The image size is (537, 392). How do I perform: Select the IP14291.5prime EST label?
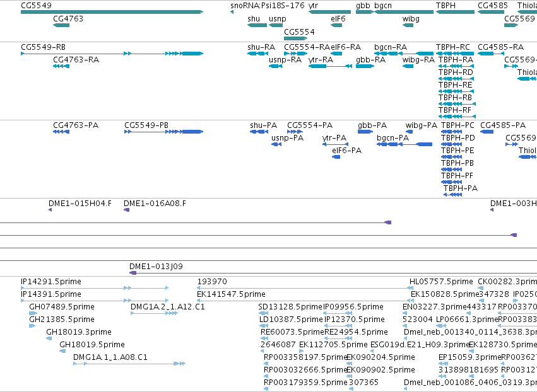(51, 282)
